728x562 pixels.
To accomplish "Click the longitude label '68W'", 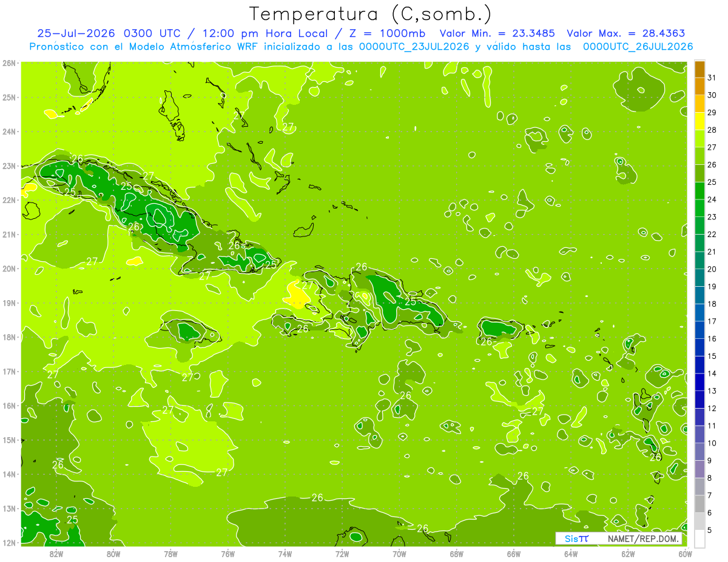I will 457,554.
